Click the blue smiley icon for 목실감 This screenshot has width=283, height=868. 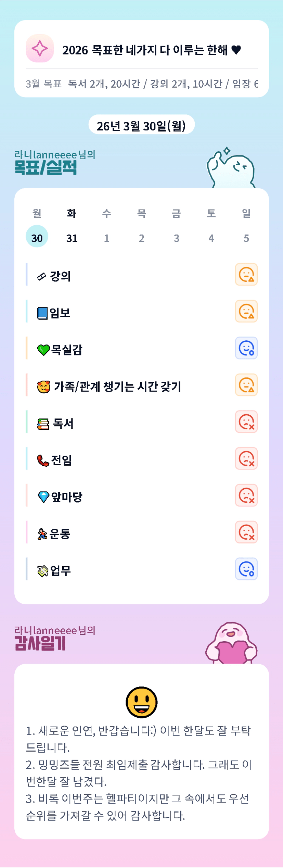(246, 348)
